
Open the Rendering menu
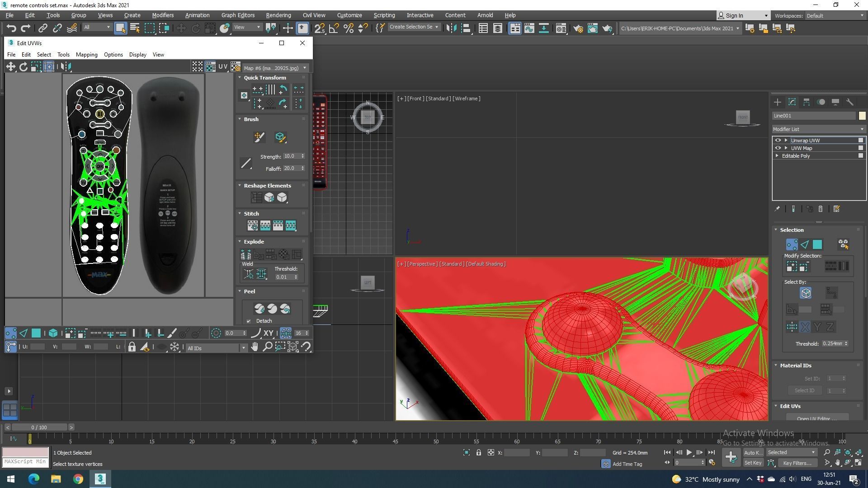(x=278, y=15)
